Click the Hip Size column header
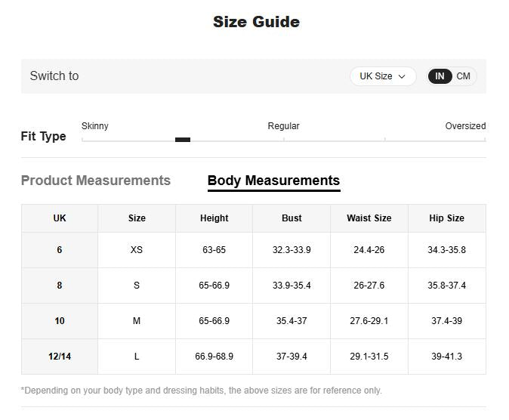The image size is (509, 420). click(446, 218)
